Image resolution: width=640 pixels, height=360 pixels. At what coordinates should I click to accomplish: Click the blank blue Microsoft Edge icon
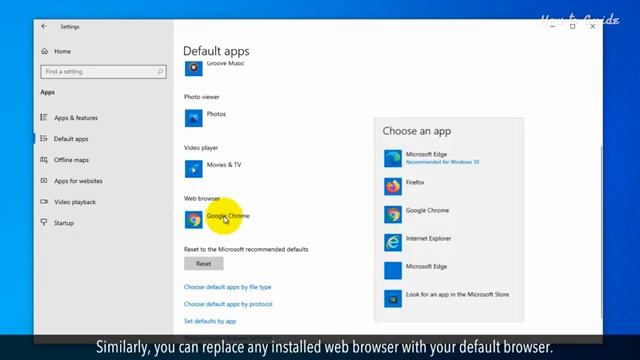point(393,271)
